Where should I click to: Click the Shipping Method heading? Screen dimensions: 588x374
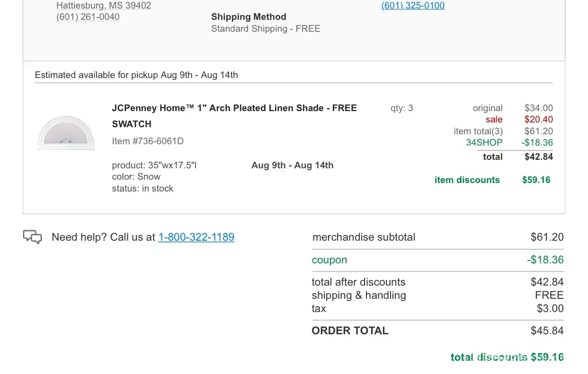(249, 17)
